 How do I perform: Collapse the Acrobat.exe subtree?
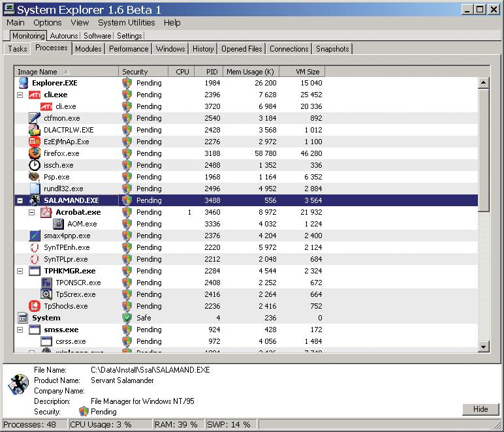tap(31, 212)
